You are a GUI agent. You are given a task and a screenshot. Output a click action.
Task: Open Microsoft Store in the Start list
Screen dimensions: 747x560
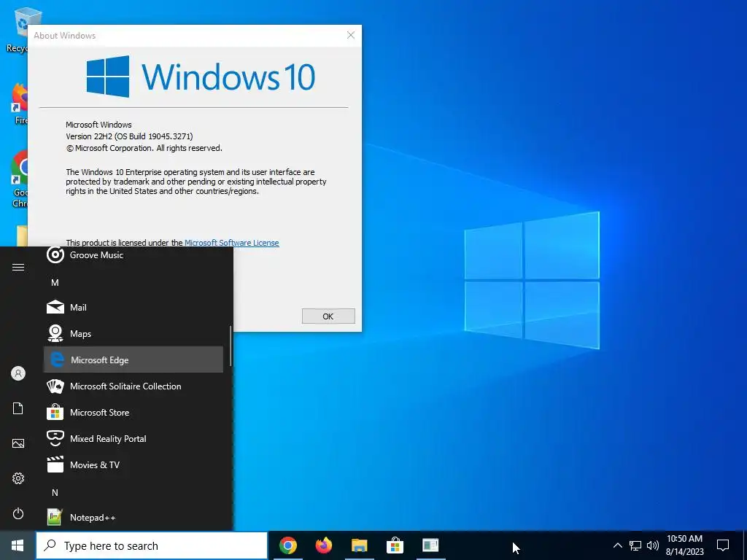pos(133,412)
